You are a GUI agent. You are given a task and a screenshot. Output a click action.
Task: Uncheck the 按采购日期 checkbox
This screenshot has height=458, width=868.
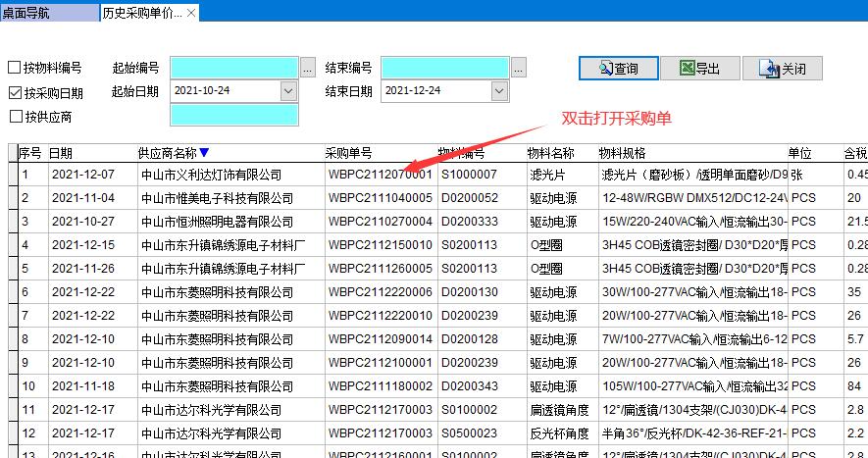(x=15, y=93)
